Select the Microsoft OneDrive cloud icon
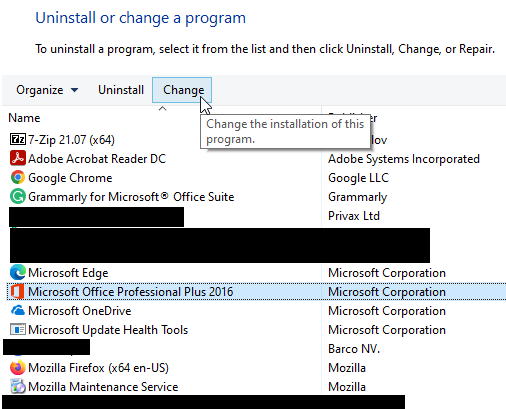506x409 pixels. coord(18,311)
